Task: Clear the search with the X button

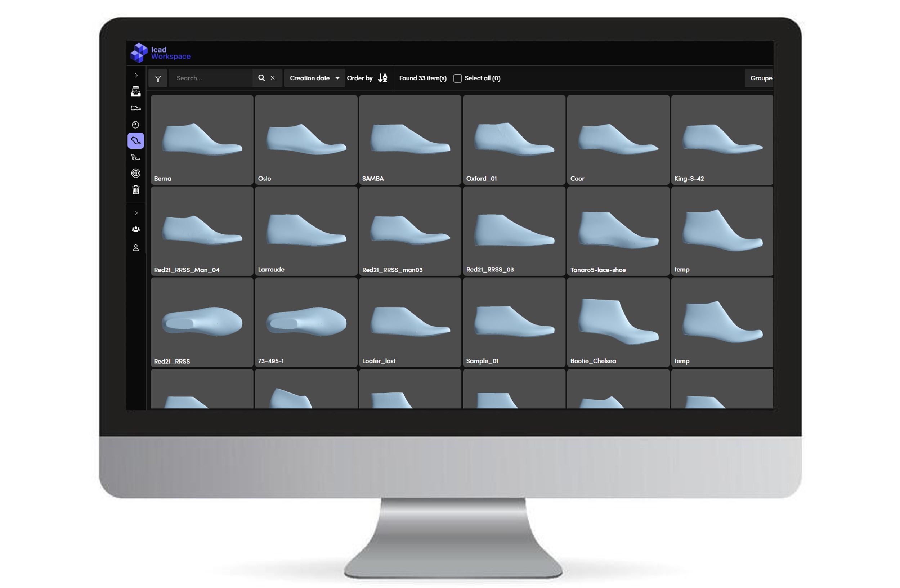Action: [273, 78]
